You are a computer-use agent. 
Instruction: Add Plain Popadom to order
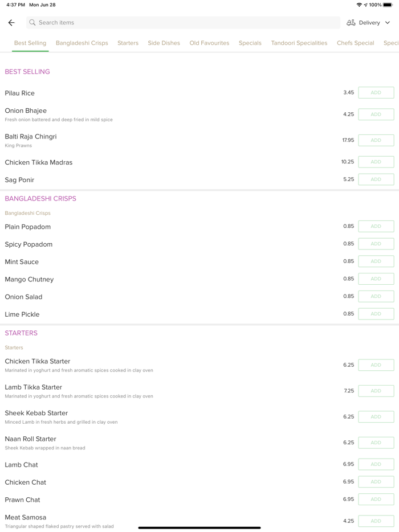(x=376, y=227)
